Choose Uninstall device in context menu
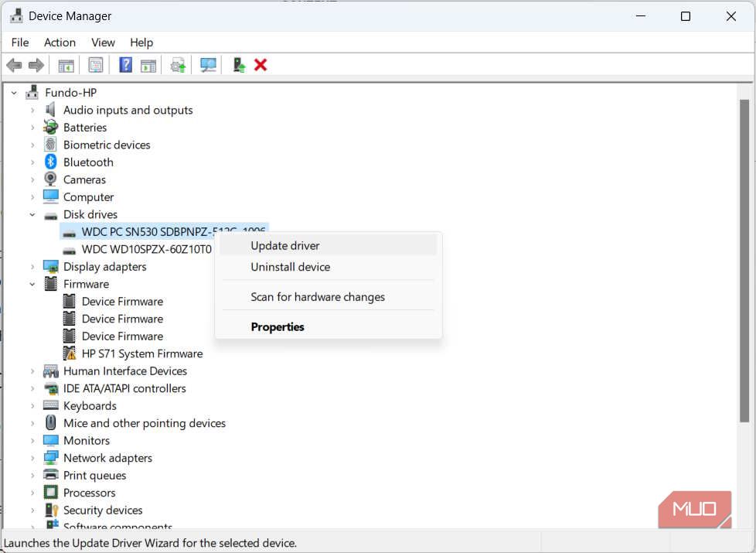Viewport: 756px width, 553px height. click(x=328, y=267)
